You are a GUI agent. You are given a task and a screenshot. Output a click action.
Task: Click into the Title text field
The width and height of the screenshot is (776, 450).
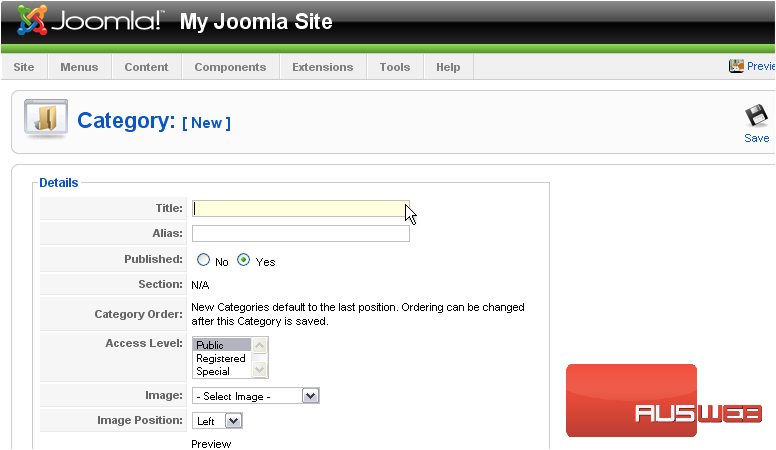point(298,208)
